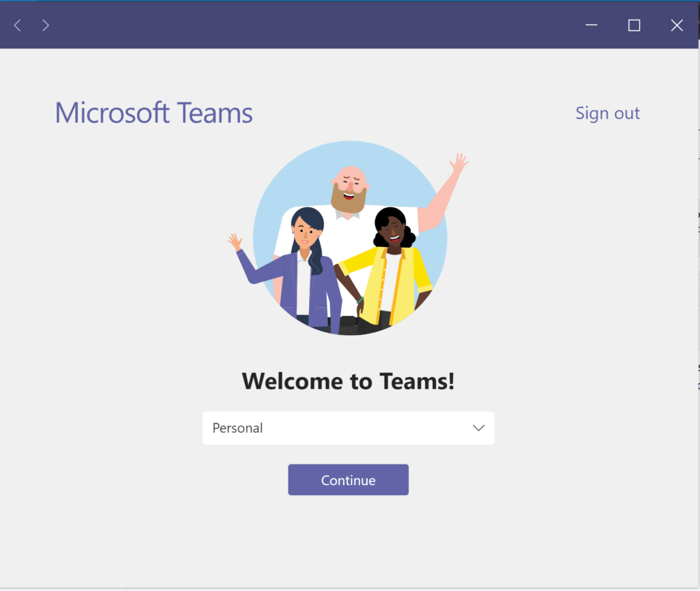Click the Welcome to Teams! heading
Image resolution: width=700 pixels, height=591 pixels.
(348, 381)
